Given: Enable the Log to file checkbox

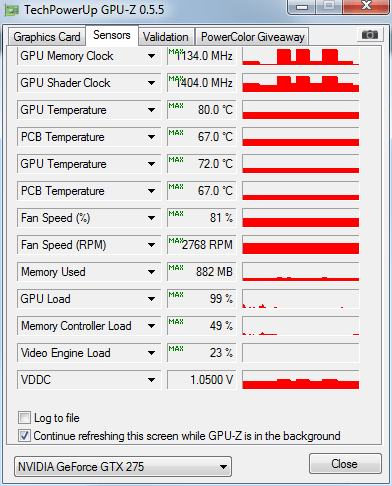Looking at the screenshot, I should point(24,418).
